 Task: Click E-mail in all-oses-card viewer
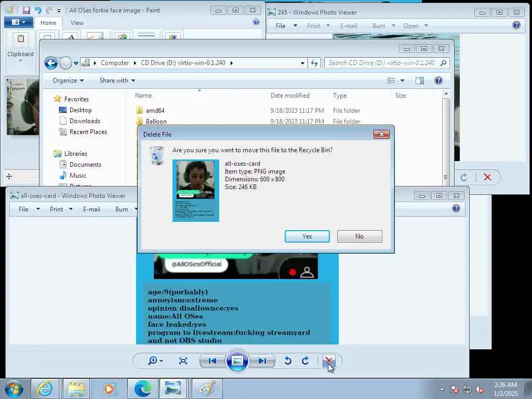pyautogui.click(x=91, y=209)
